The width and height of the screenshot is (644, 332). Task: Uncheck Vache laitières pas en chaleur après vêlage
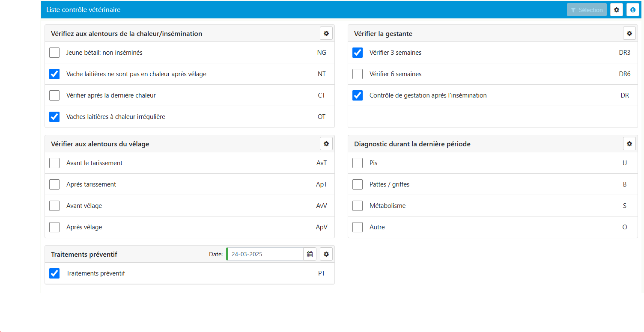pyautogui.click(x=54, y=74)
